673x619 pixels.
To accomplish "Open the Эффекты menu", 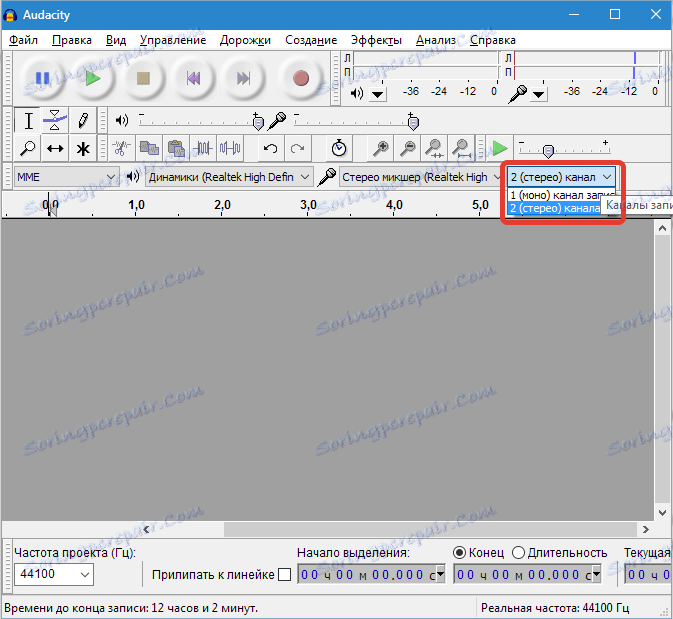I will click(x=376, y=40).
